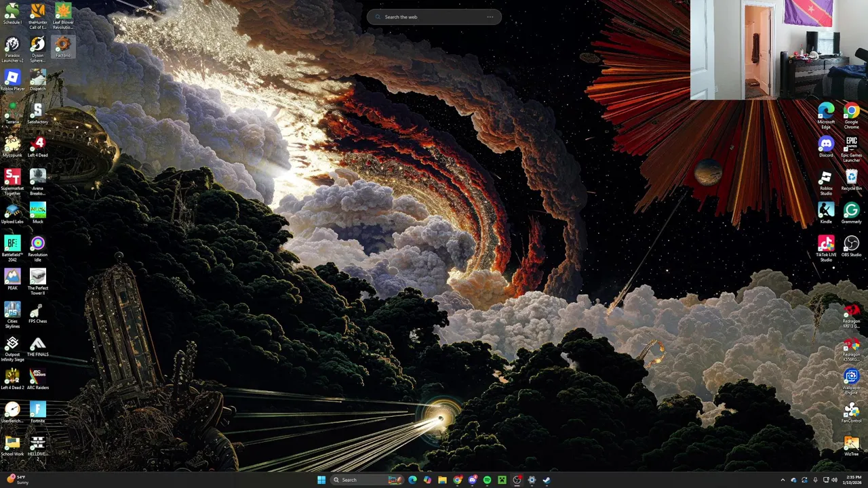
Task: Open the Muck game shortcut
Action: pos(38,213)
